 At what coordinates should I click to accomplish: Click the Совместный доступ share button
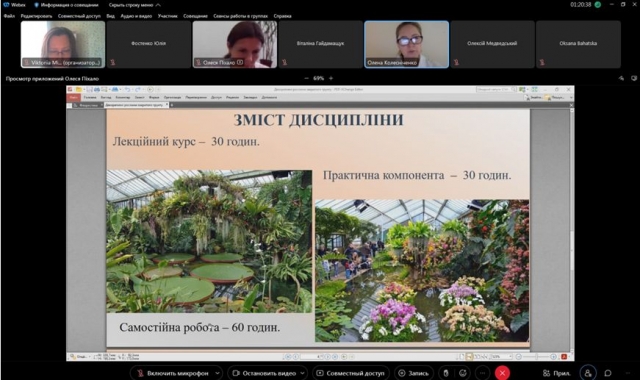coord(351,373)
